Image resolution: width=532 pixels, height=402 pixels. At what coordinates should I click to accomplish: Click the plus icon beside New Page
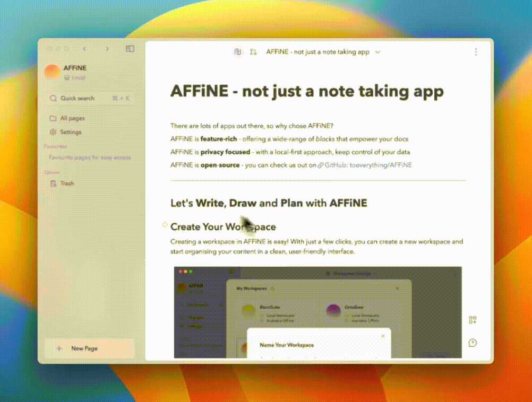point(59,348)
